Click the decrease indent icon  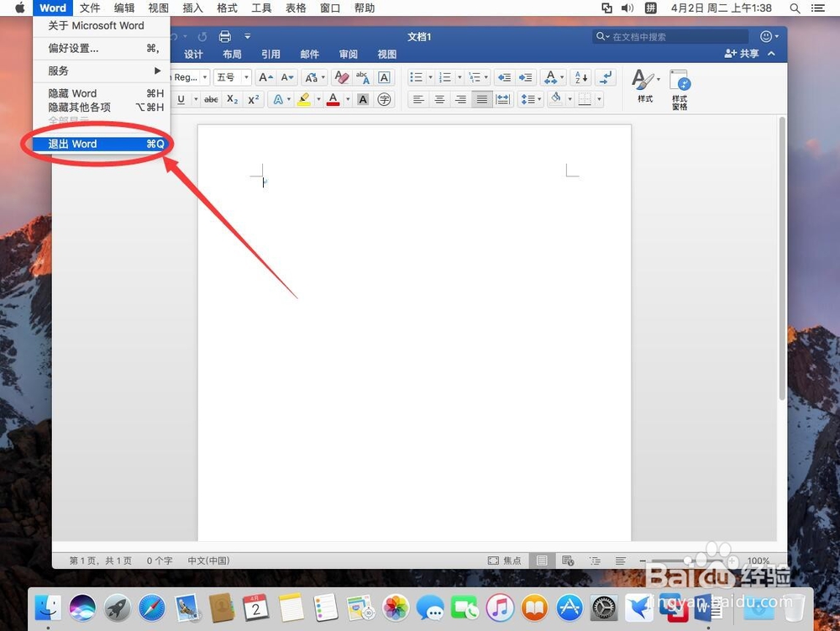pos(504,77)
